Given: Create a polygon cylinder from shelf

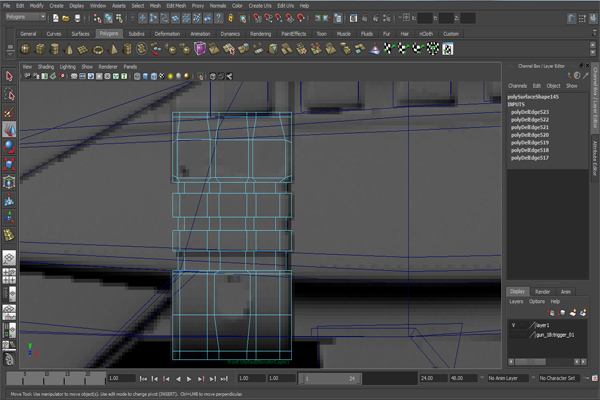Looking at the screenshot, I should pyautogui.click(x=54, y=49).
